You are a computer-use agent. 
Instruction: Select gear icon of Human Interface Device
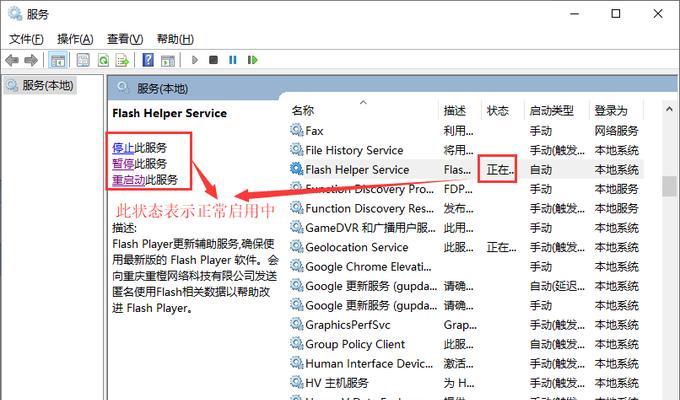point(297,363)
